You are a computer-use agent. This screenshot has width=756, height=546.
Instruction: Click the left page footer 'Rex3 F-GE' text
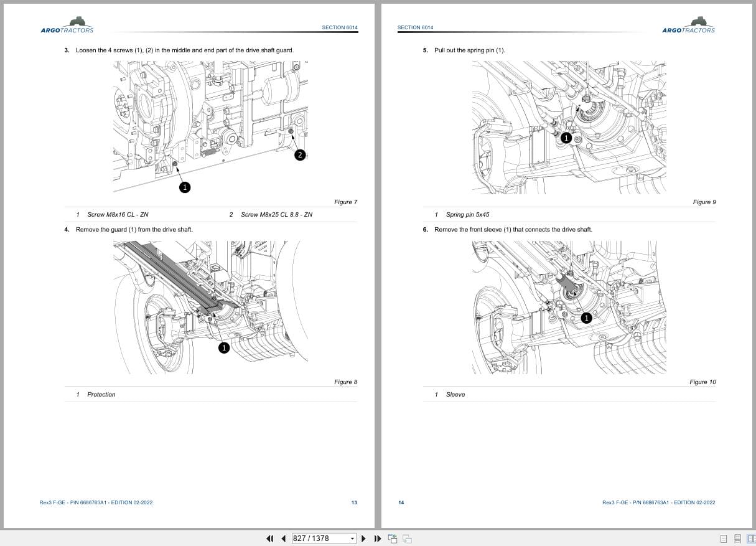coord(96,502)
